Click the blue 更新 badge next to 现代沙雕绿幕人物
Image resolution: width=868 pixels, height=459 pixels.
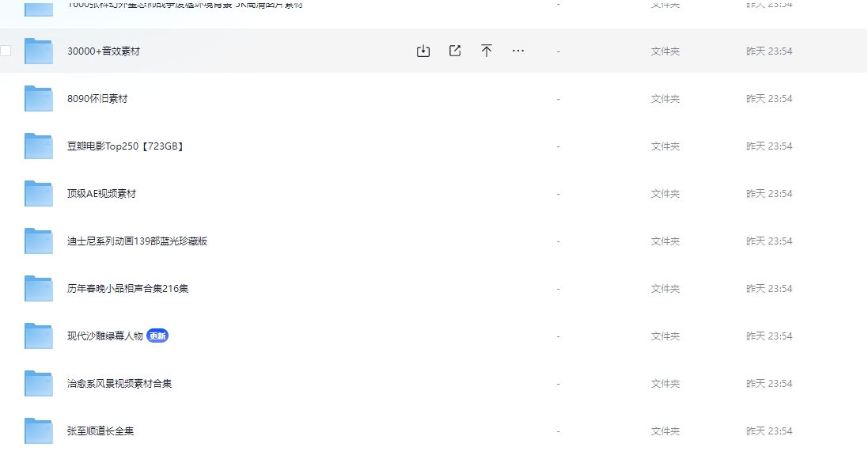click(157, 336)
